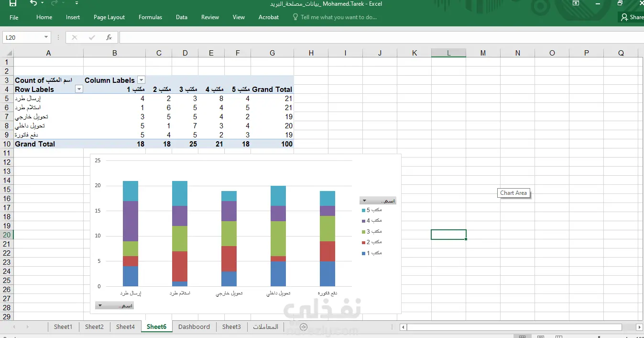Image resolution: width=644 pixels, height=338 pixels.
Task: Open the View ribbon tab
Action: (x=239, y=17)
